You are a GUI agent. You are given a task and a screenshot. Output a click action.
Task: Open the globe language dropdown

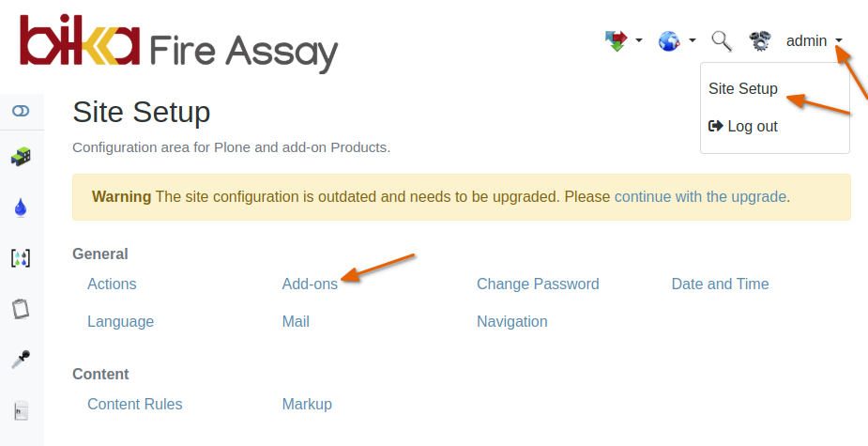click(x=677, y=40)
